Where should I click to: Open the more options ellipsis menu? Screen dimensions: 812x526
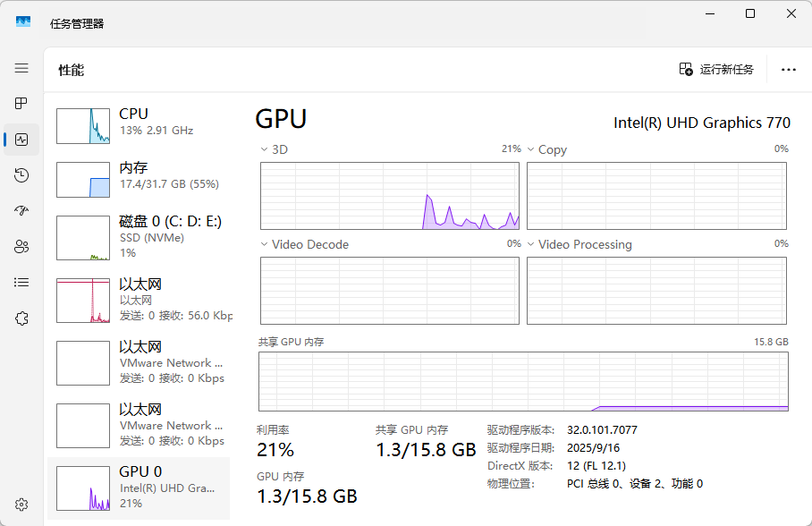point(788,69)
